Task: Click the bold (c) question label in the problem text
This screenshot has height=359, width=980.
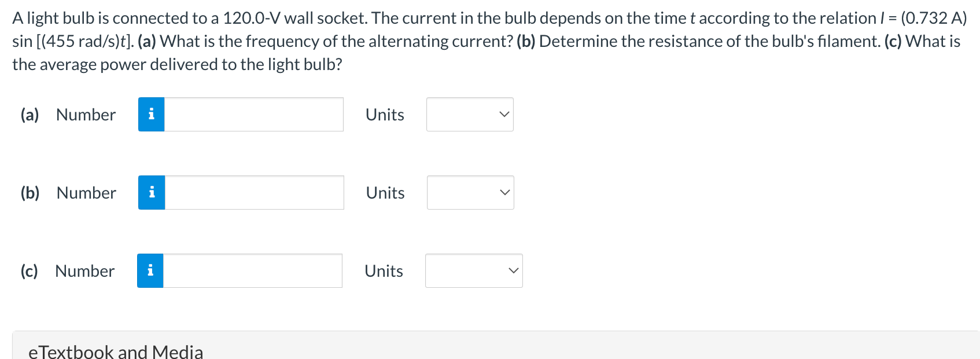Action: [894, 41]
